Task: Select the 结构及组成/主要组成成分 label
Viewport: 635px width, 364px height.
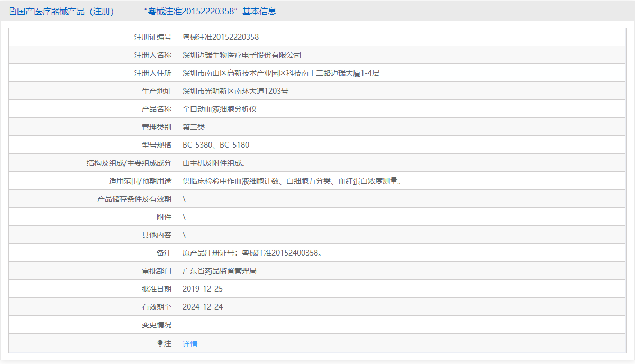Action: [129, 163]
